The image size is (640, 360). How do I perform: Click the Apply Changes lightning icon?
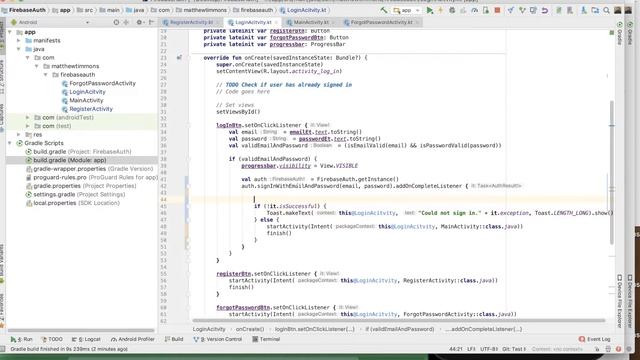click(x=440, y=10)
